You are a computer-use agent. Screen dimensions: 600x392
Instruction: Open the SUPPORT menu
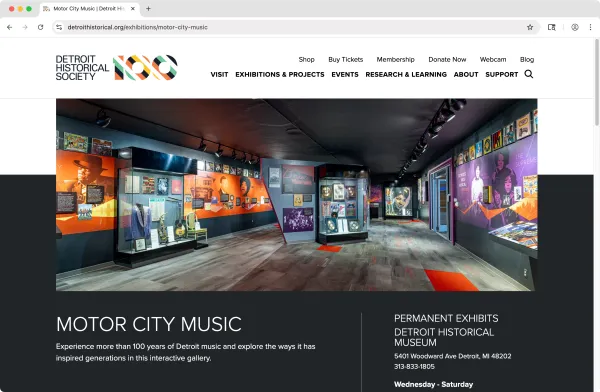point(502,74)
